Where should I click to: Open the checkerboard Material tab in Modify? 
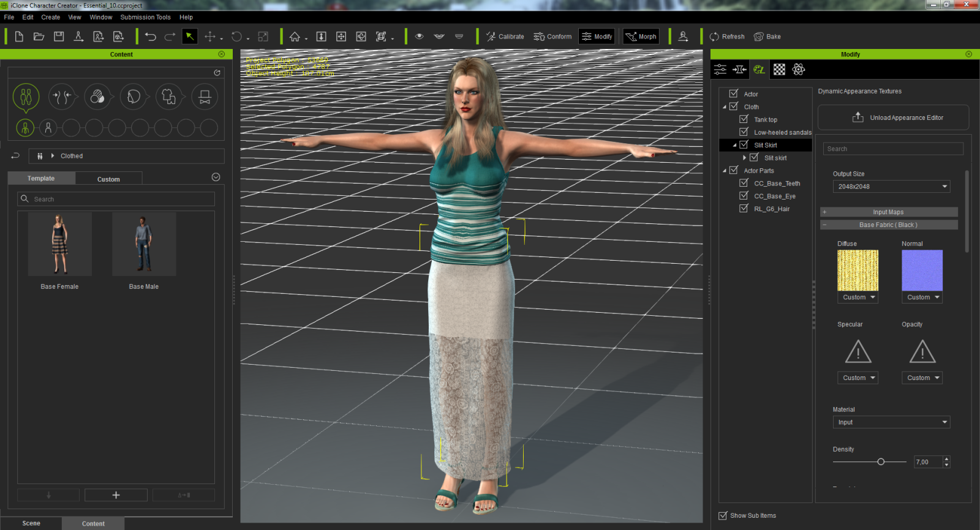click(779, 69)
